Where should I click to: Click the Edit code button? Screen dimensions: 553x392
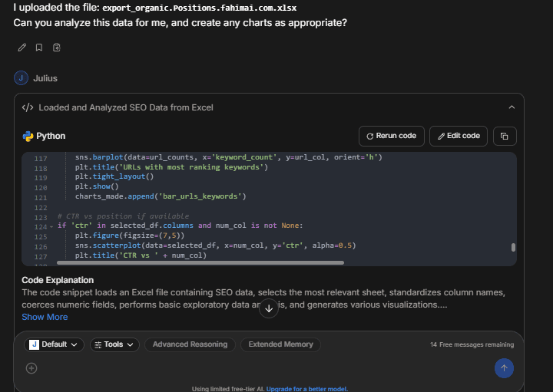pyautogui.click(x=459, y=136)
